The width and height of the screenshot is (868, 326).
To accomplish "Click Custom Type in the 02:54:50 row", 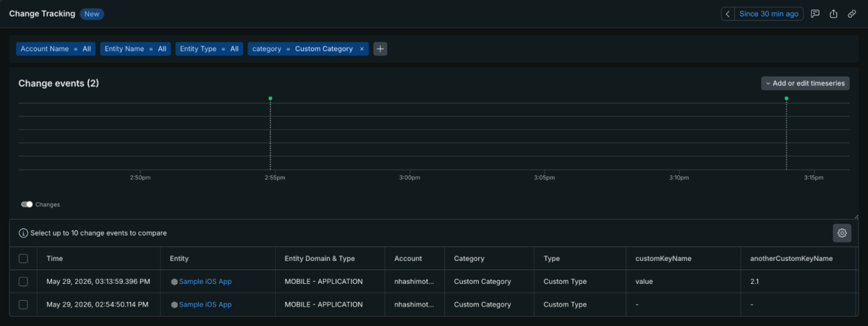I will pos(565,304).
